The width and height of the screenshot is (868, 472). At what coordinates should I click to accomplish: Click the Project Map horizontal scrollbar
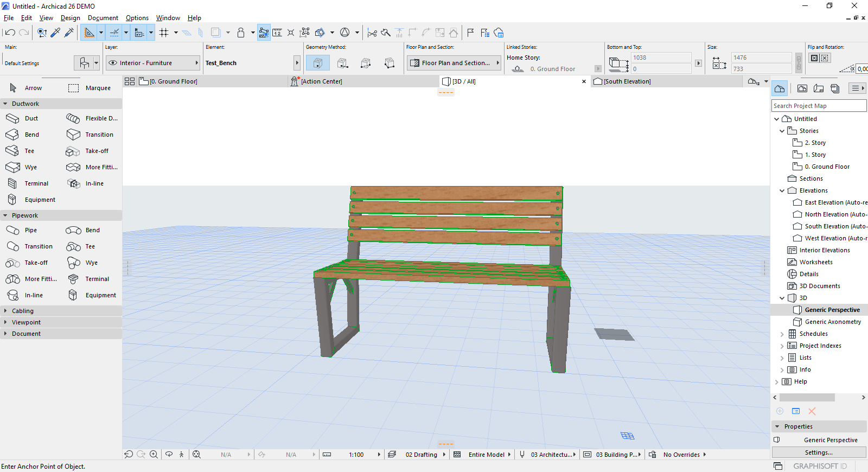tap(807, 398)
